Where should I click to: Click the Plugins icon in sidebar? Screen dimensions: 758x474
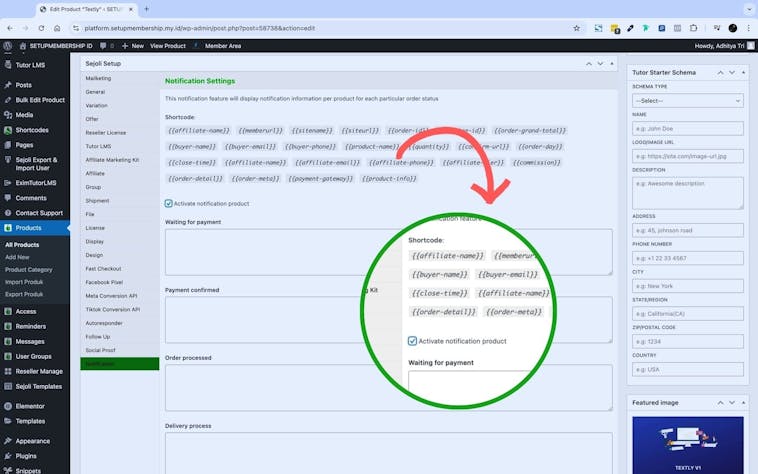[x=7, y=455]
